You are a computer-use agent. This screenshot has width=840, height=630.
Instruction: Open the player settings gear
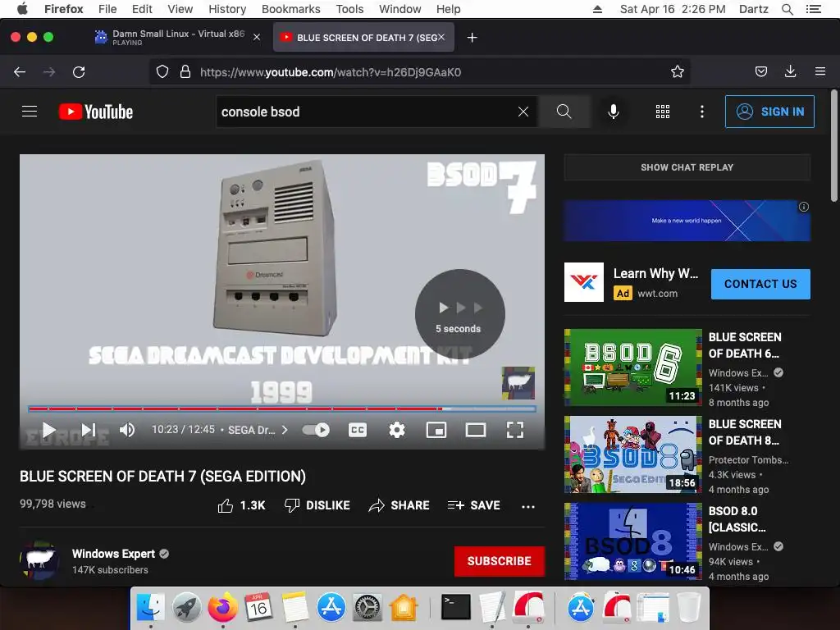396,430
